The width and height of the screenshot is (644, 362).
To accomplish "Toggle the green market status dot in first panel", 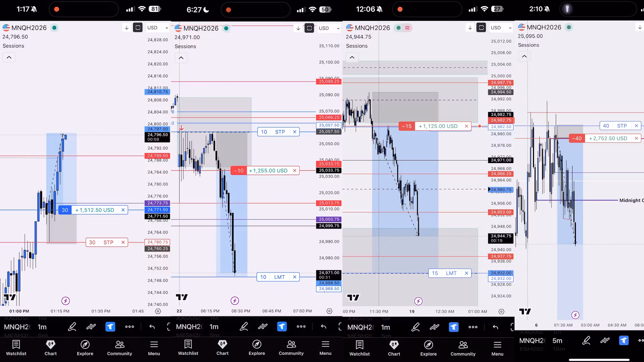I will tap(54, 28).
